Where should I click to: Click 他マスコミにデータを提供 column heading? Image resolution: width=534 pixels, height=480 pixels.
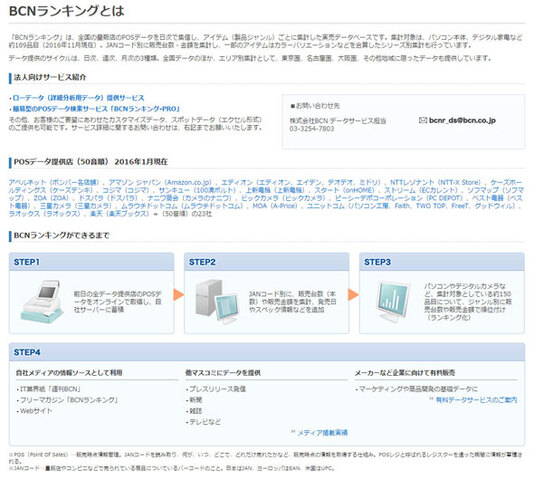(223, 373)
